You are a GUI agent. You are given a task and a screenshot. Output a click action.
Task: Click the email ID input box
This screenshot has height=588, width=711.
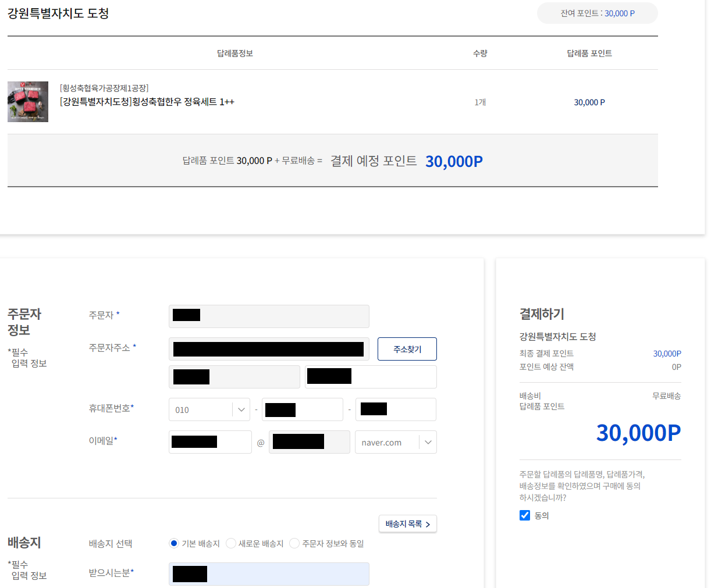(x=210, y=442)
